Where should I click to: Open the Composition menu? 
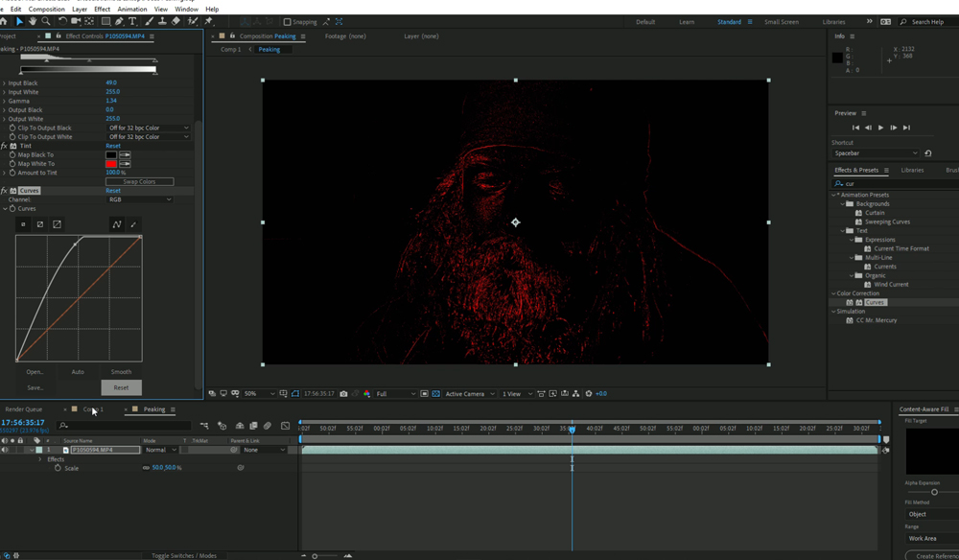46,10
